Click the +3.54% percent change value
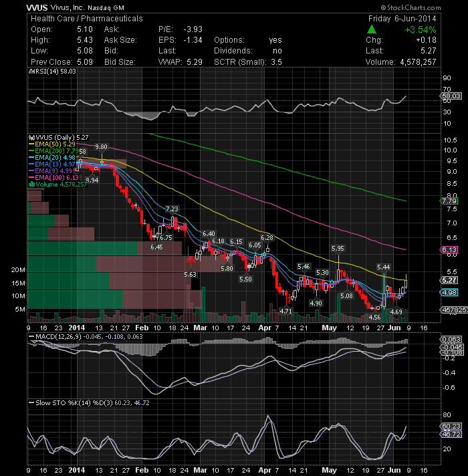The image size is (468, 476). pyautogui.click(x=421, y=29)
